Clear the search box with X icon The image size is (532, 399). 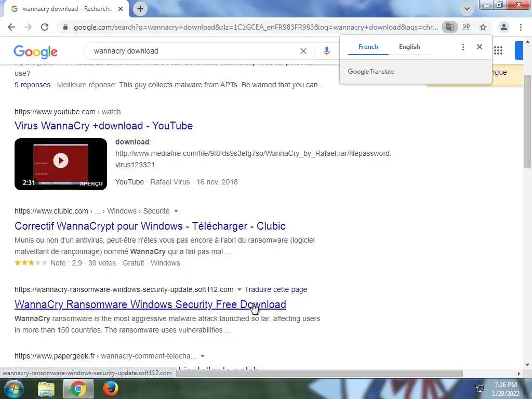pos(303,51)
